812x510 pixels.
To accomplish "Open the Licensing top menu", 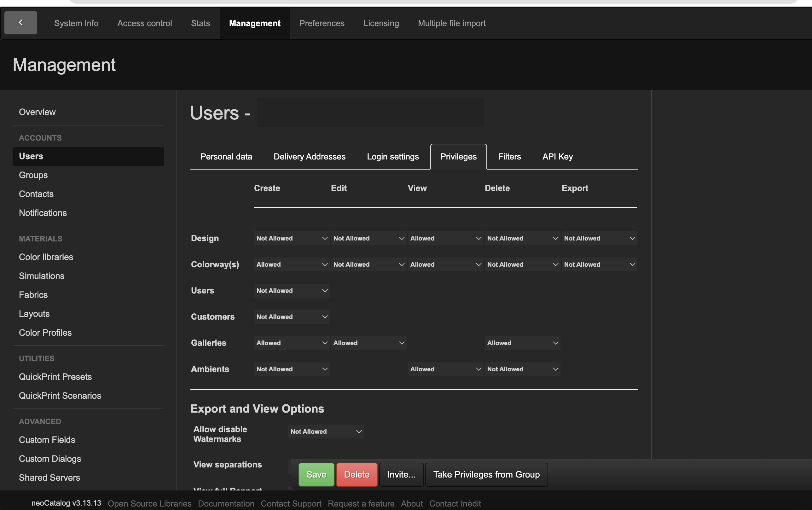I will point(381,23).
